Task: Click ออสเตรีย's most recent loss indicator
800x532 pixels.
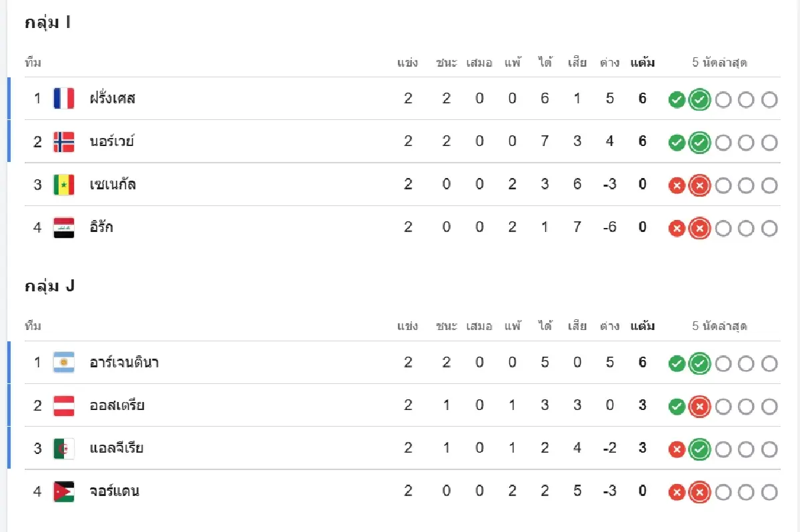Action: [699, 407]
